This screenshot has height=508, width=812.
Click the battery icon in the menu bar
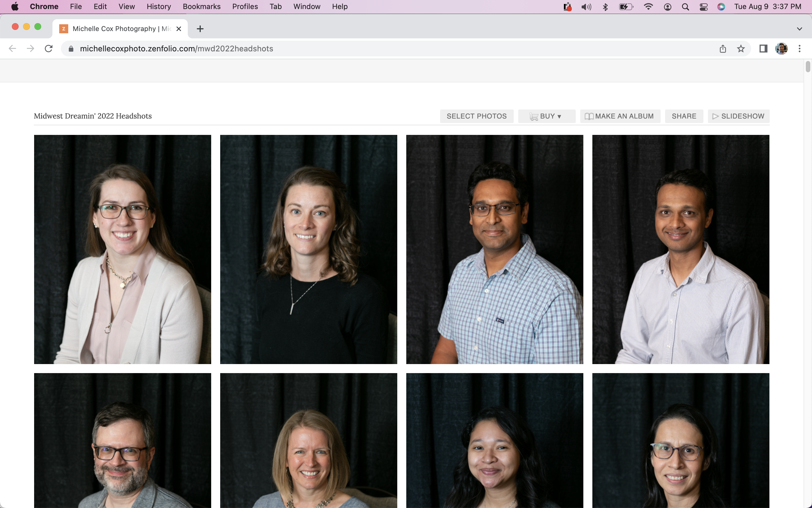tap(626, 7)
